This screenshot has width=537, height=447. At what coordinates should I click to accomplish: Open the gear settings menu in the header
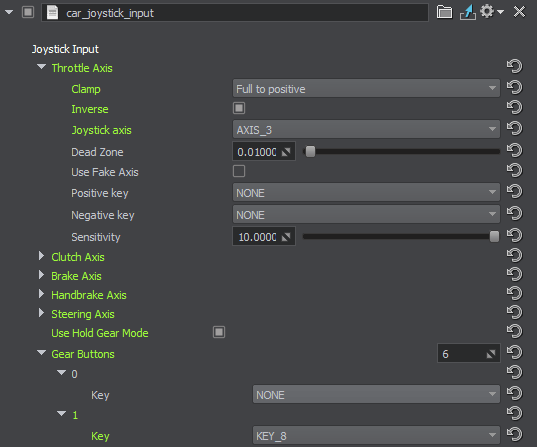click(491, 12)
